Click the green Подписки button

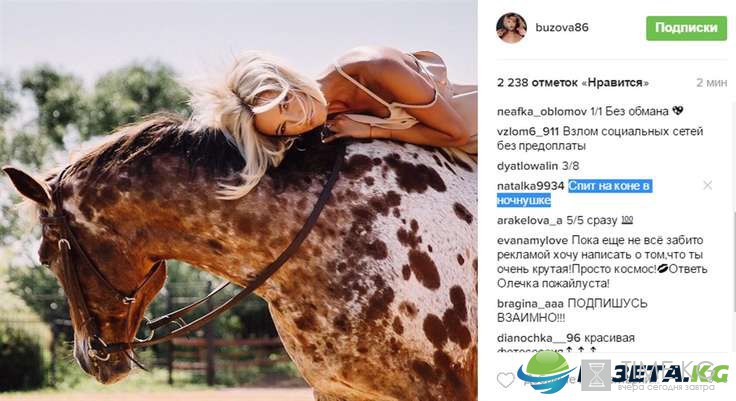tap(686, 28)
